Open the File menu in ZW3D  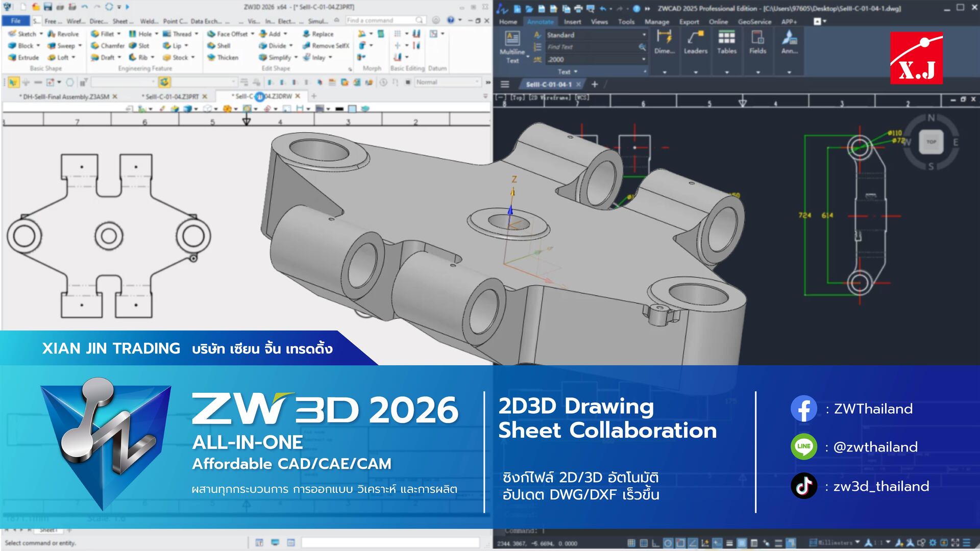click(x=16, y=21)
